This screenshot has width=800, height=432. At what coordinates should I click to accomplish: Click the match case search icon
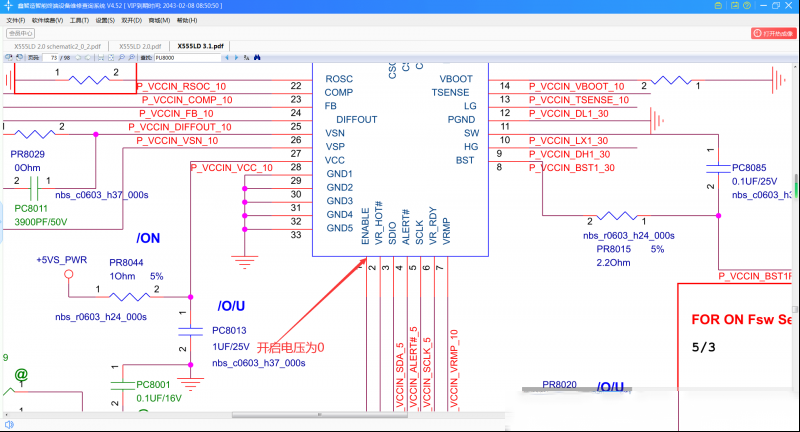click(x=246, y=58)
